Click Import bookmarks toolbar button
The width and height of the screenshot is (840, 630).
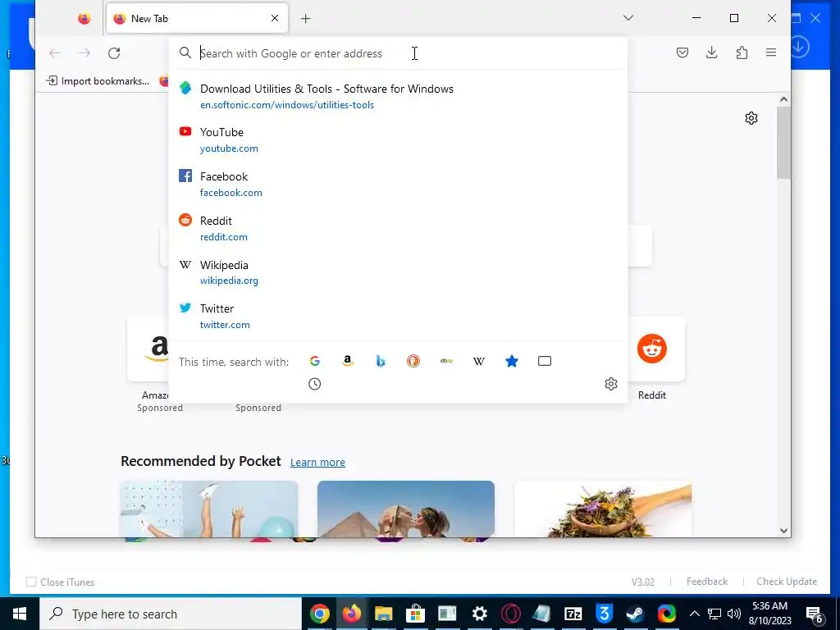pyautogui.click(x=98, y=81)
